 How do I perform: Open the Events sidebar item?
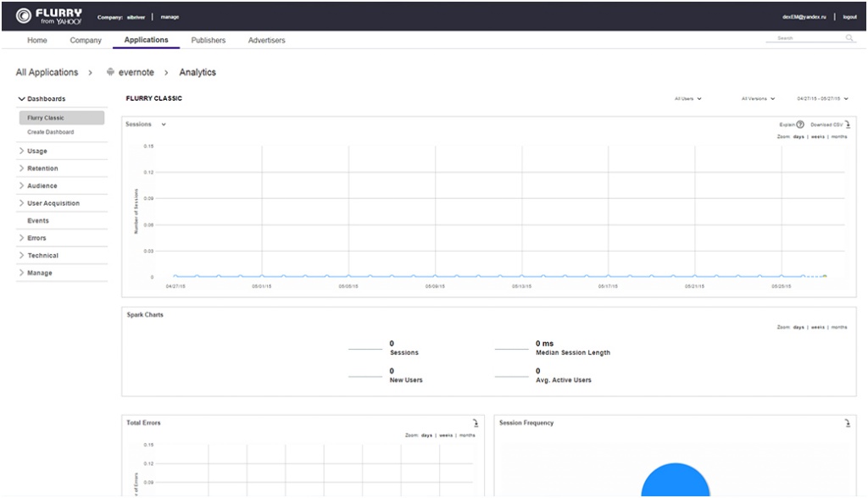tap(38, 220)
